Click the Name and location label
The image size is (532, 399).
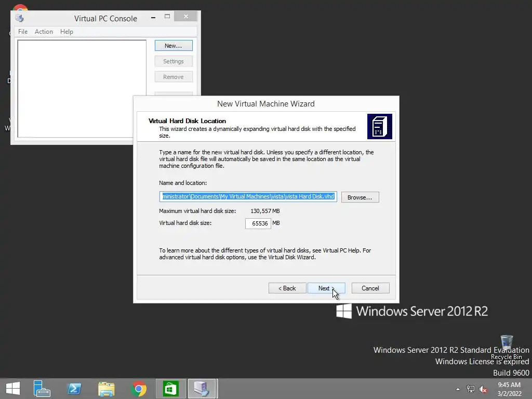point(182,183)
